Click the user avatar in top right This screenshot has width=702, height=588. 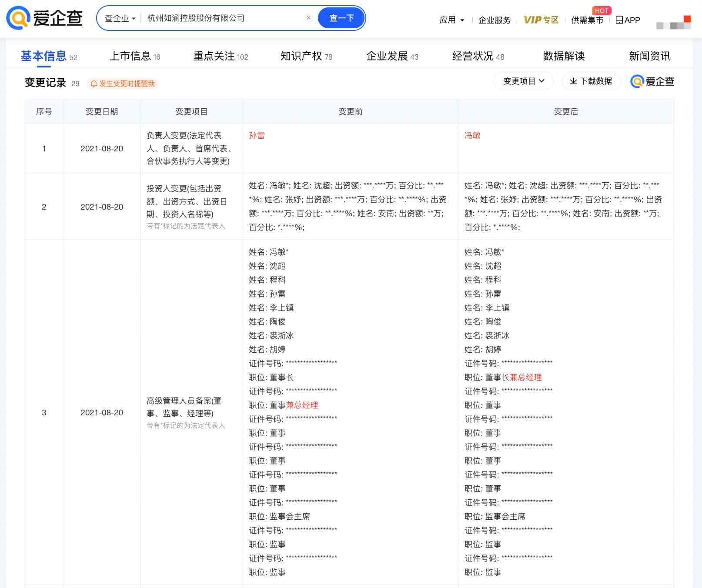(x=673, y=22)
